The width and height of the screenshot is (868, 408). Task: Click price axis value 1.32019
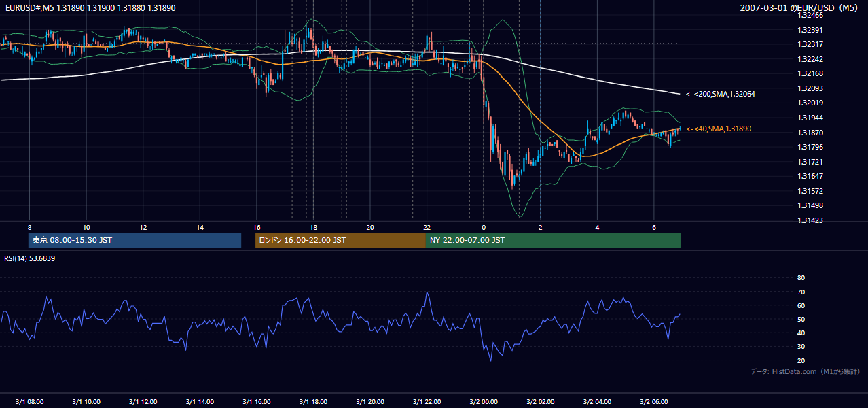pos(810,103)
